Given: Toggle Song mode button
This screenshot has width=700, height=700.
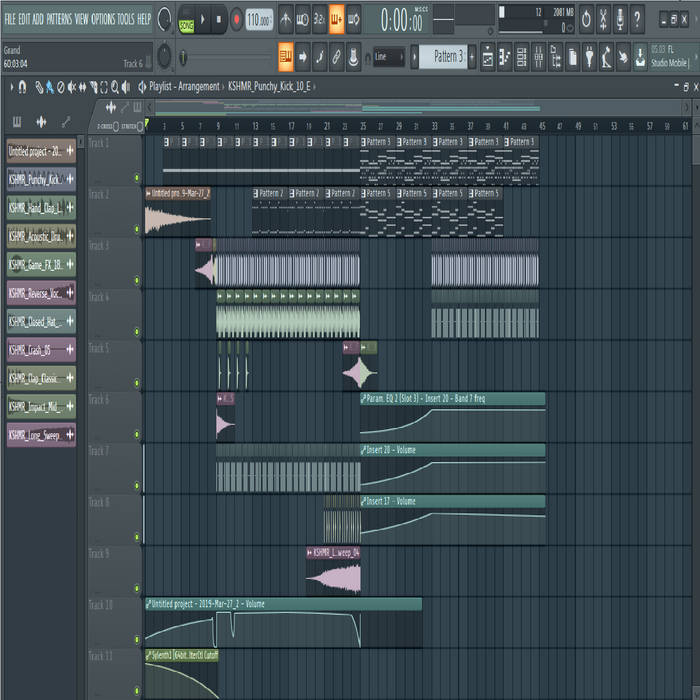Looking at the screenshot, I should (x=187, y=20).
